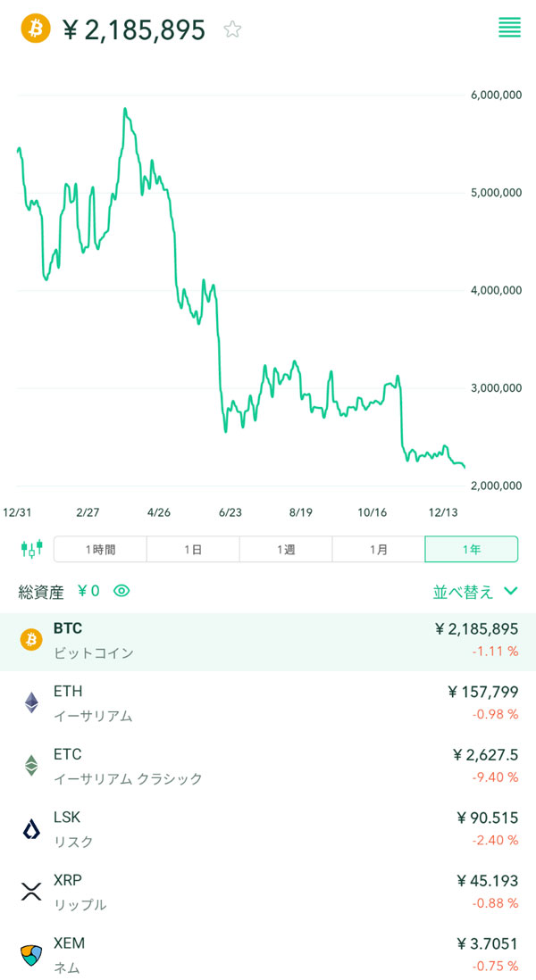Screen dimensions: 536x980
Task: Expand the sort chevron arrow
Action: coord(511,591)
